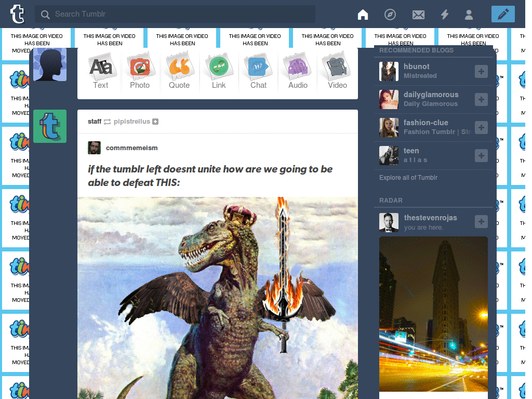Follow thestevenrojas with the plus button
The image size is (532, 399).
pyautogui.click(x=481, y=221)
